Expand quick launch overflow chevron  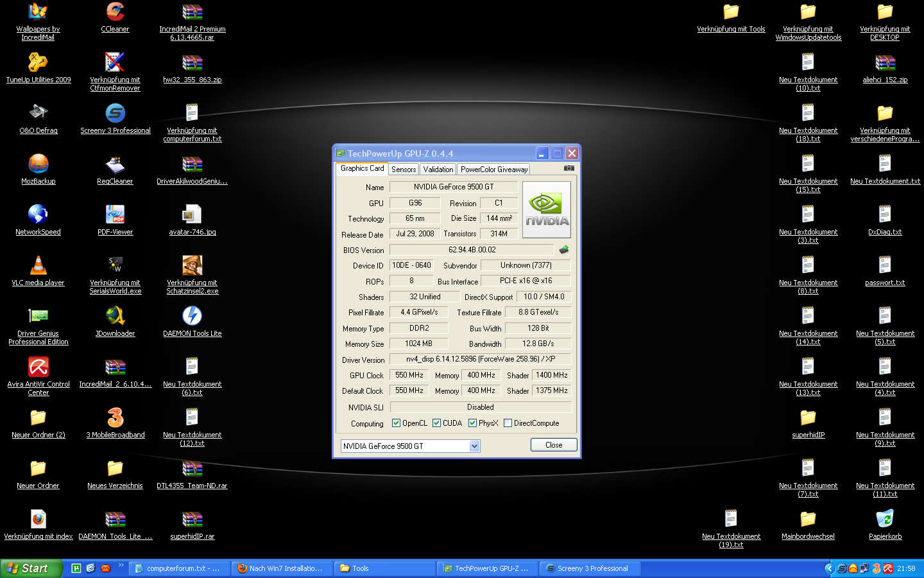pos(121,566)
